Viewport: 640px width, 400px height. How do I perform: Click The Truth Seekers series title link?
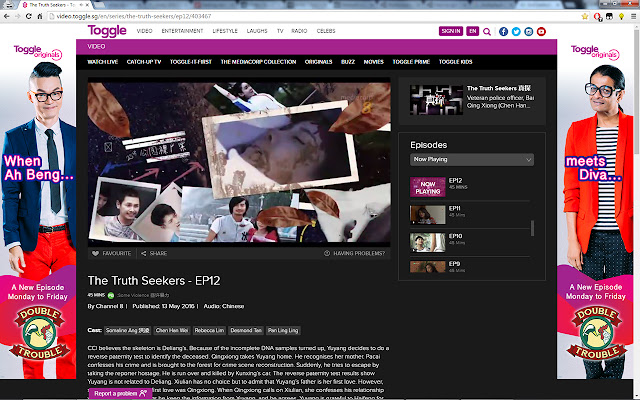(x=499, y=88)
